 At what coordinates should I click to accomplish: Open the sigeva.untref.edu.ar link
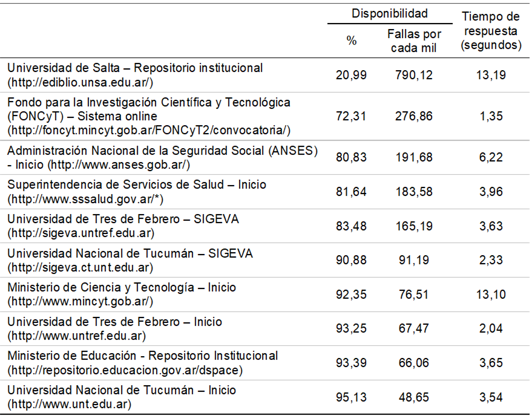tap(80, 233)
